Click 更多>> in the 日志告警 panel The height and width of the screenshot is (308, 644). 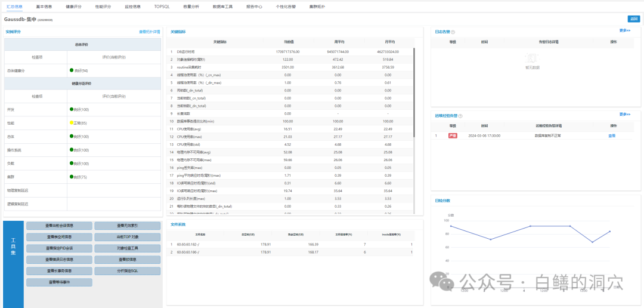click(x=625, y=30)
